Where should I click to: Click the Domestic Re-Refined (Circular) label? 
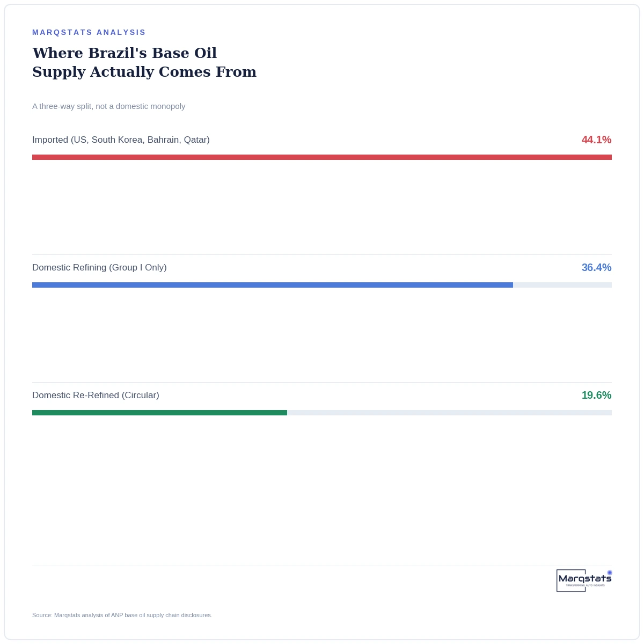pyautogui.click(x=96, y=395)
